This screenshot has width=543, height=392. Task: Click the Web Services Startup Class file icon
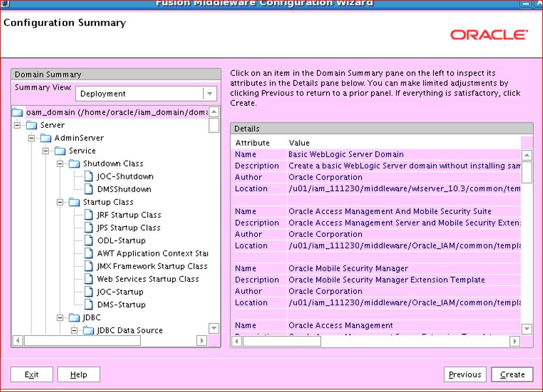[89, 279]
